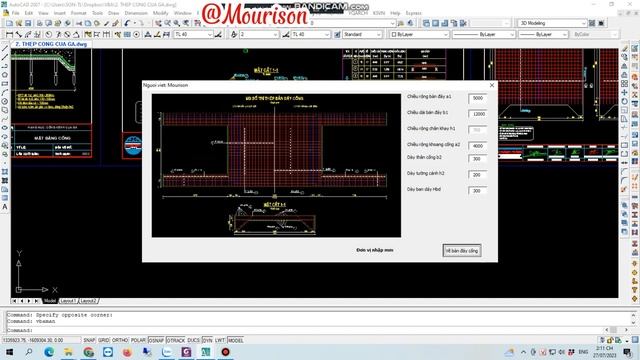Open the second TL 40 dropdown

[x=311, y=35]
